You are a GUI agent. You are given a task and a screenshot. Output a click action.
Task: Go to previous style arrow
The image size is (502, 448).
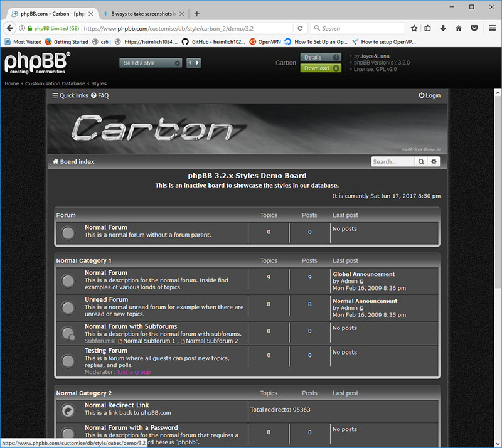point(190,63)
